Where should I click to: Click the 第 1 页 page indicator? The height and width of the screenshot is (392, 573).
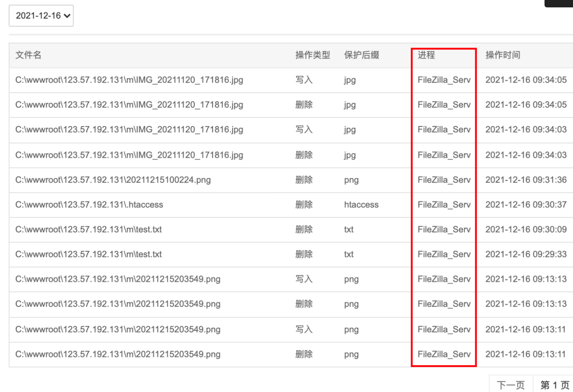(554, 385)
